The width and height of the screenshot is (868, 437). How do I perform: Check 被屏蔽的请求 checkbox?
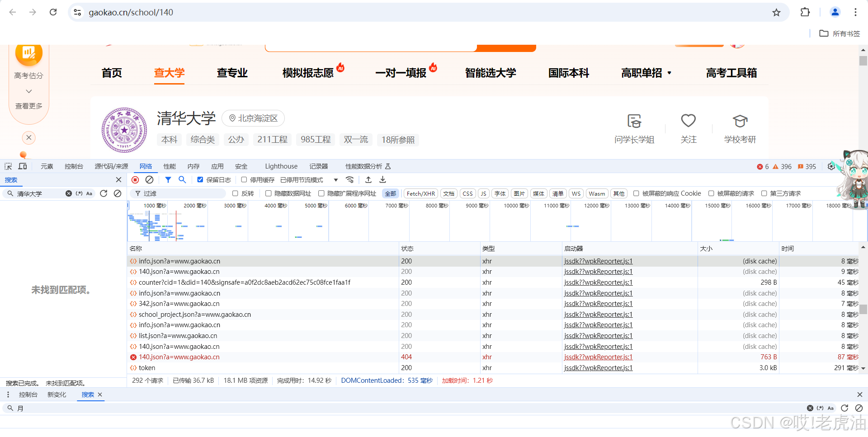click(x=711, y=193)
